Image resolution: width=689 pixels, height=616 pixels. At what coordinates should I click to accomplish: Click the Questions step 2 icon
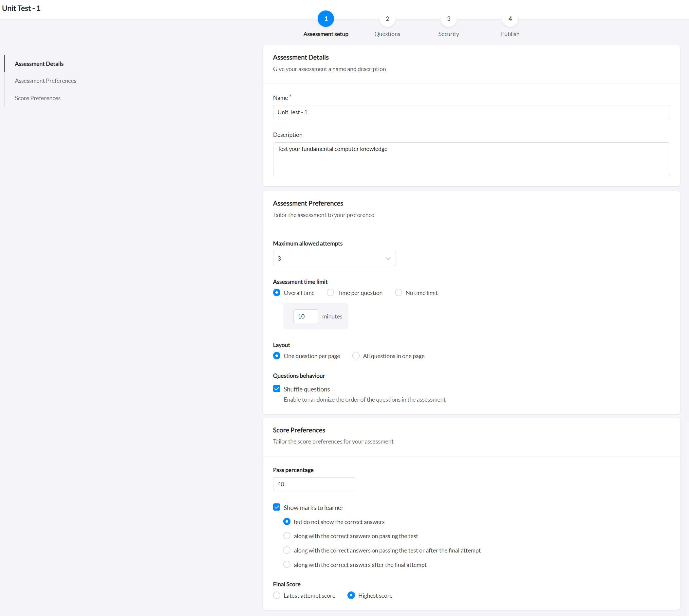tap(387, 19)
